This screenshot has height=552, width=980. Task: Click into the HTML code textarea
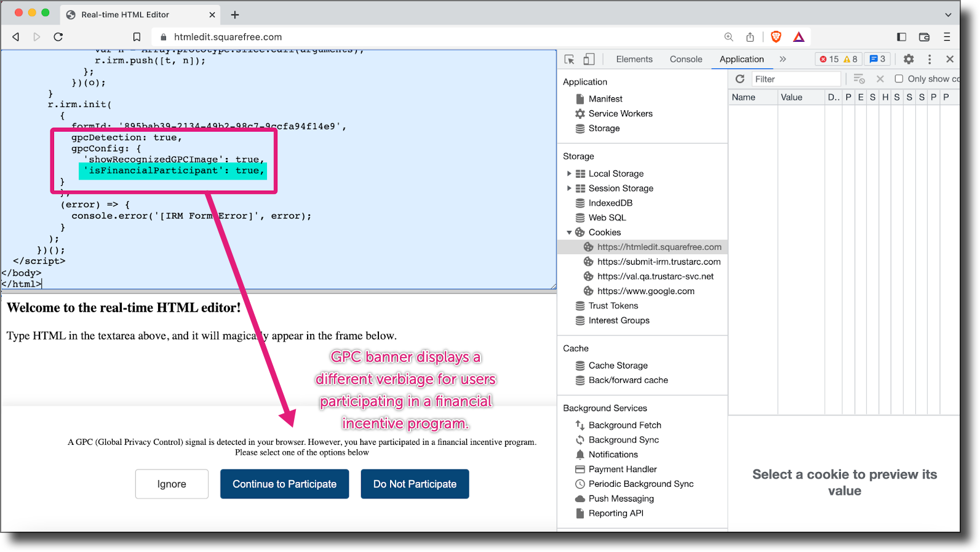click(278, 170)
